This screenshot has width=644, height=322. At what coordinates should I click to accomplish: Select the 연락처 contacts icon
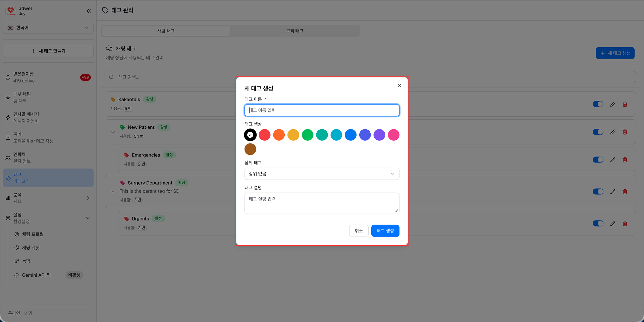(8, 157)
